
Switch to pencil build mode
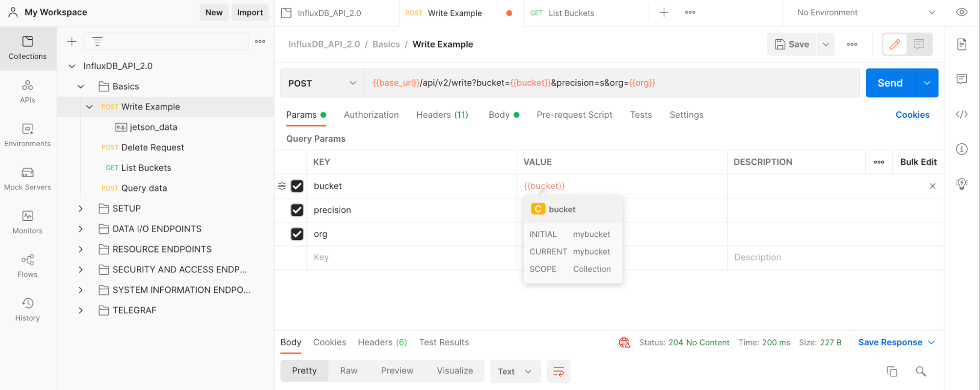(x=895, y=44)
